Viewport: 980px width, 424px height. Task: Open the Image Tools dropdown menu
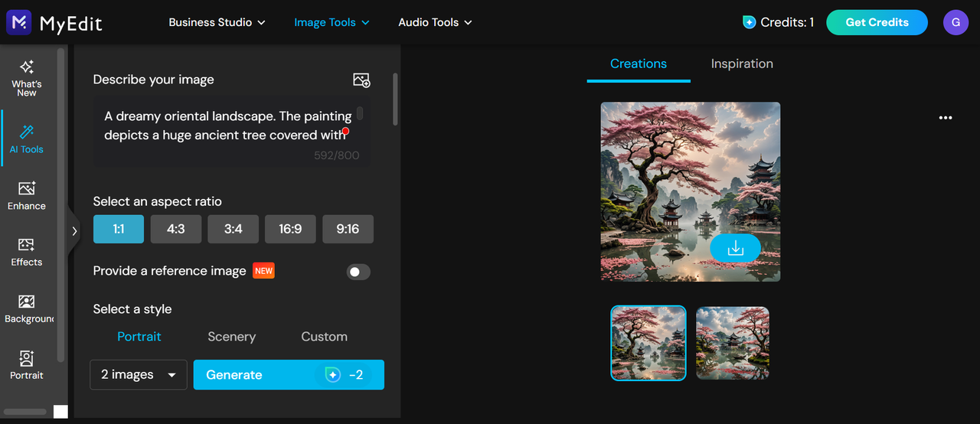coord(332,22)
